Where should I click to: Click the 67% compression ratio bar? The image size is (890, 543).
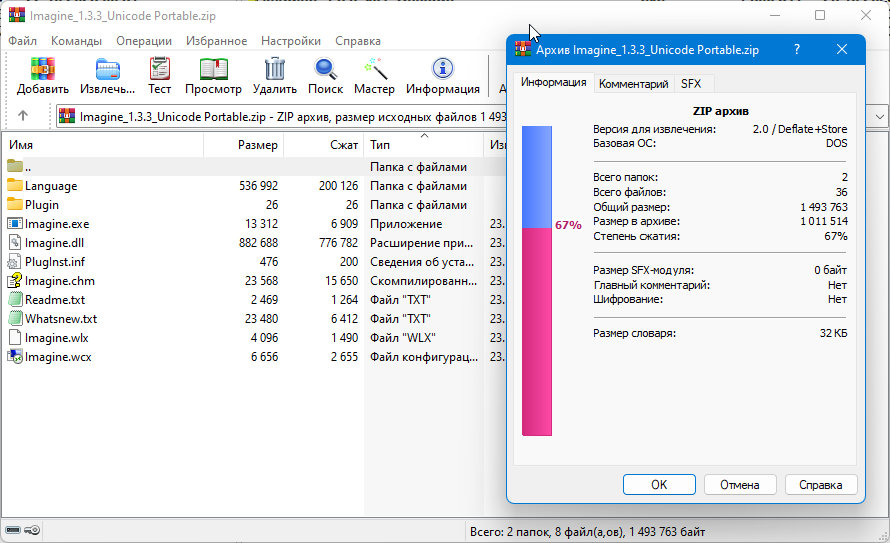point(537,281)
